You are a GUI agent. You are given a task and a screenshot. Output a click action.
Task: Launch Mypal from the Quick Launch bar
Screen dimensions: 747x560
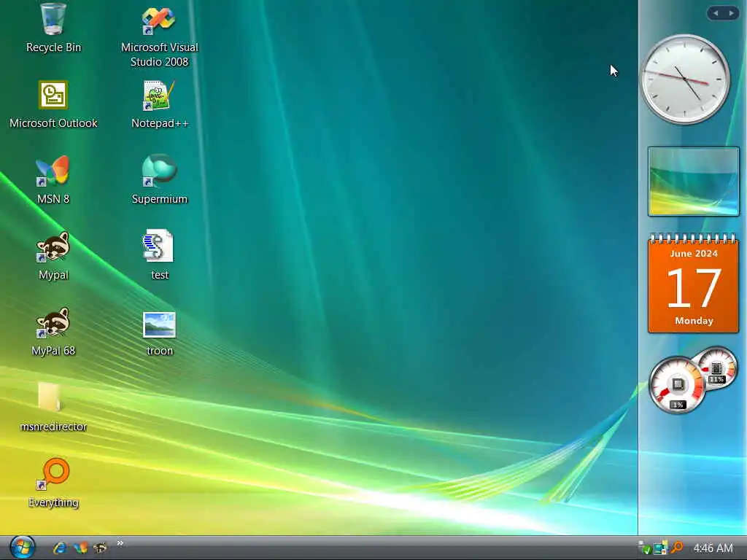pos(100,548)
